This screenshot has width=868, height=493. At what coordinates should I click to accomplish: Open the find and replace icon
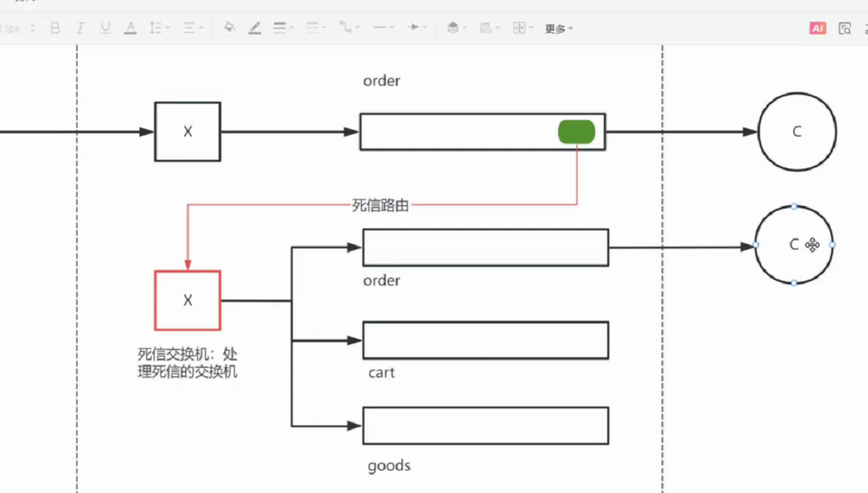tap(844, 28)
